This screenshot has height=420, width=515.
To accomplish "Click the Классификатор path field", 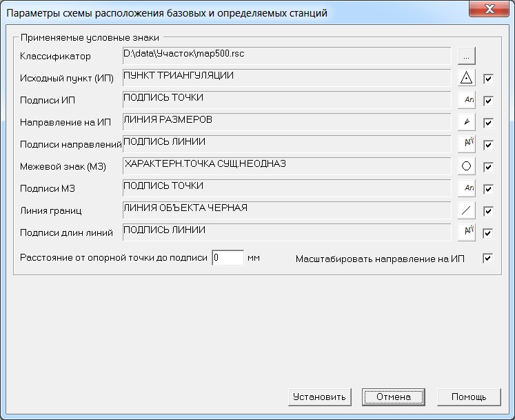I will [286, 55].
